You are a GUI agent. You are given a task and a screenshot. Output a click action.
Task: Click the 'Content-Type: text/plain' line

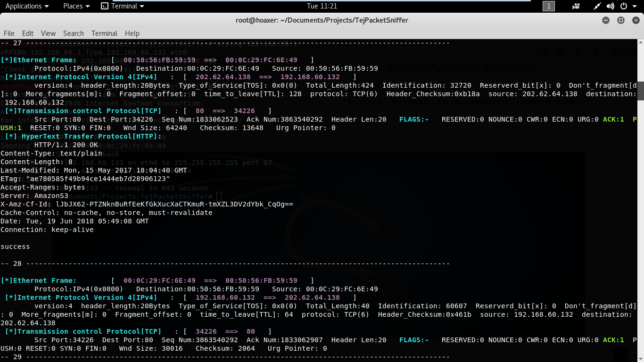[51, 153]
